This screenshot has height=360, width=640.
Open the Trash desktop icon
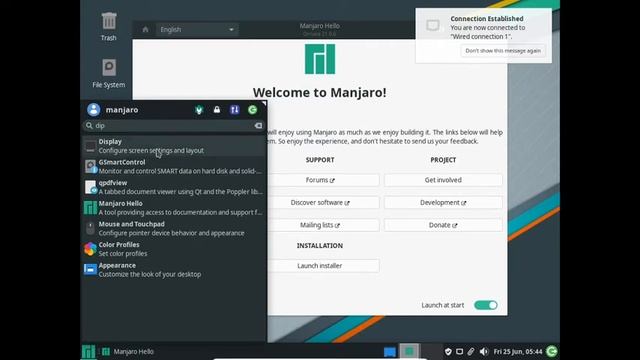click(109, 26)
